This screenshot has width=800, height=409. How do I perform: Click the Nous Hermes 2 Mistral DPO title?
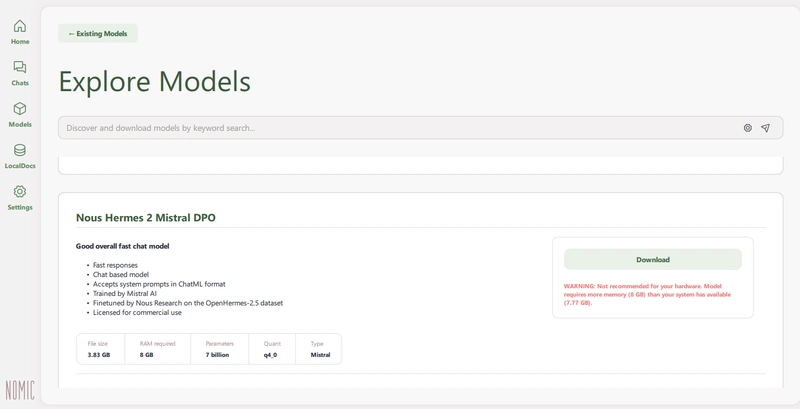(146, 218)
